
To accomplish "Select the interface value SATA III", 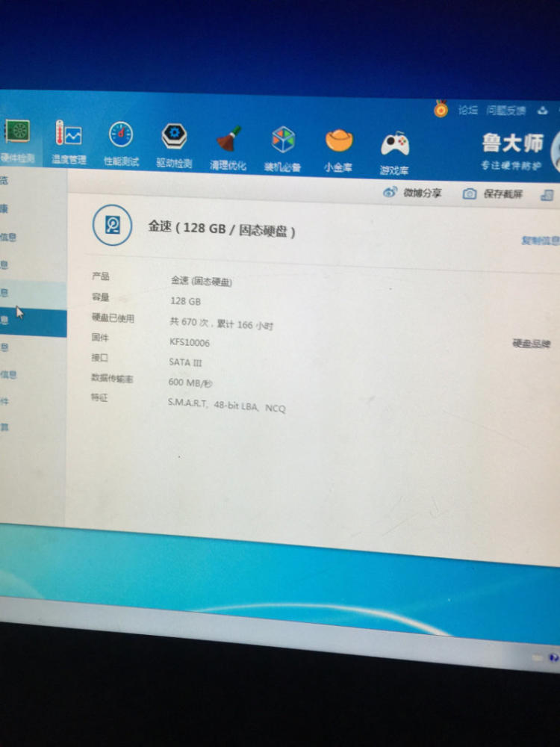I will point(185,362).
